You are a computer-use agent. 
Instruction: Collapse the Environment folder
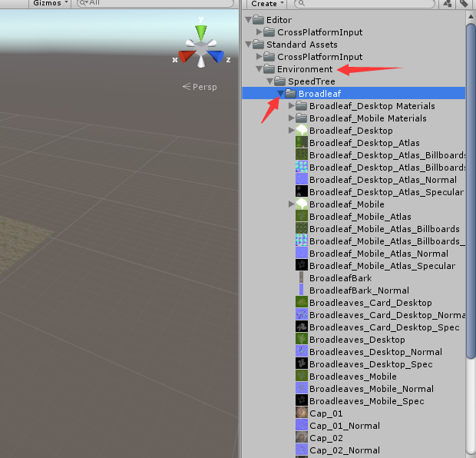pos(259,69)
